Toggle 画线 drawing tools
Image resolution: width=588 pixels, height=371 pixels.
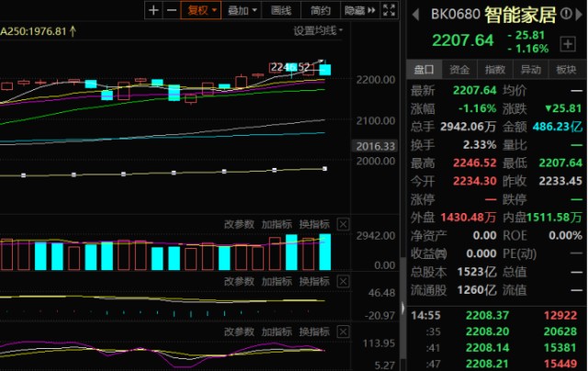282,10
